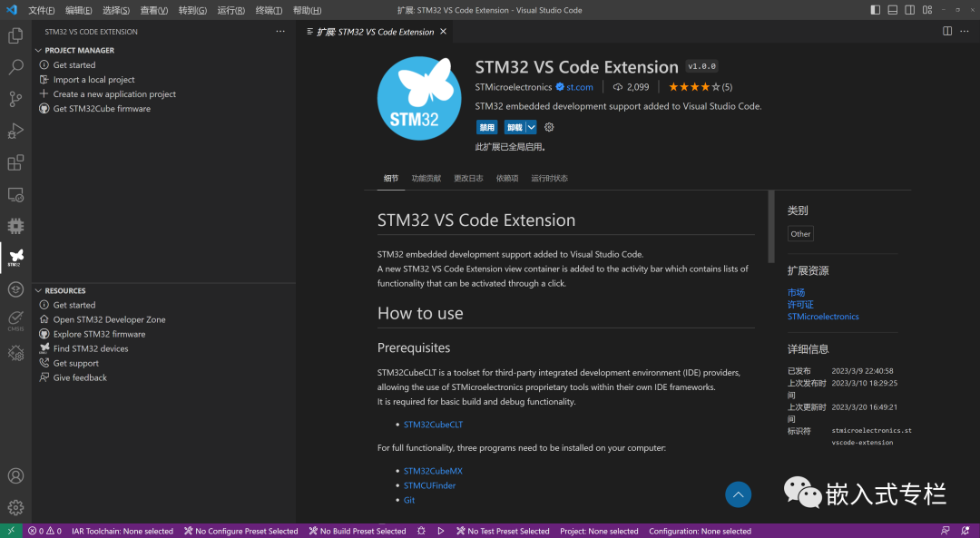The image size is (980, 538).
Task: Open the STM32CubeMX link
Action: pos(433,471)
